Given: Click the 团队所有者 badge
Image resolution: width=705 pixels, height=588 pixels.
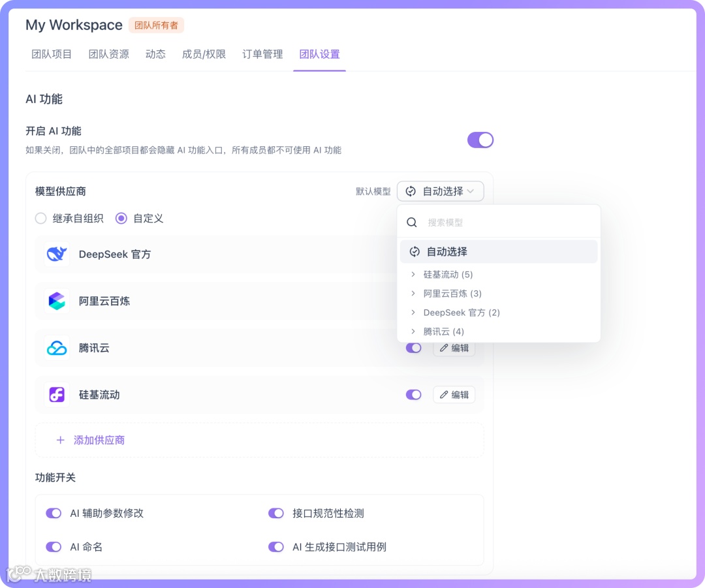Looking at the screenshot, I should [x=156, y=25].
